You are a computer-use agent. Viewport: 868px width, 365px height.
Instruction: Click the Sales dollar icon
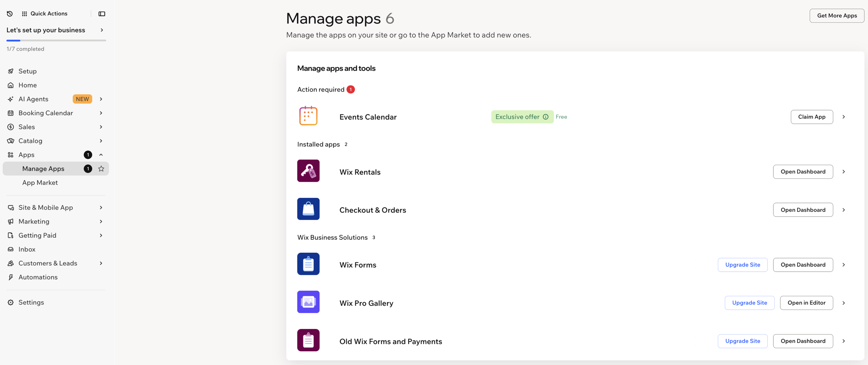[11, 127]
